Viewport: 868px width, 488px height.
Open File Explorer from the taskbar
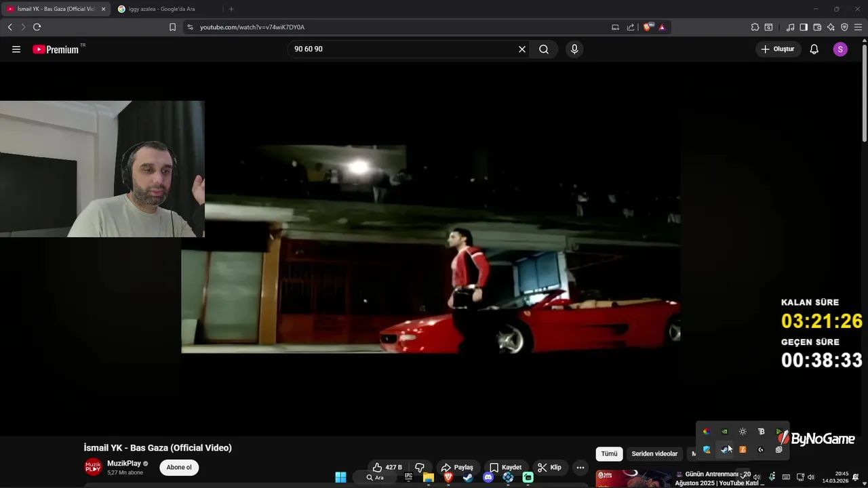(x=429, y=477)
